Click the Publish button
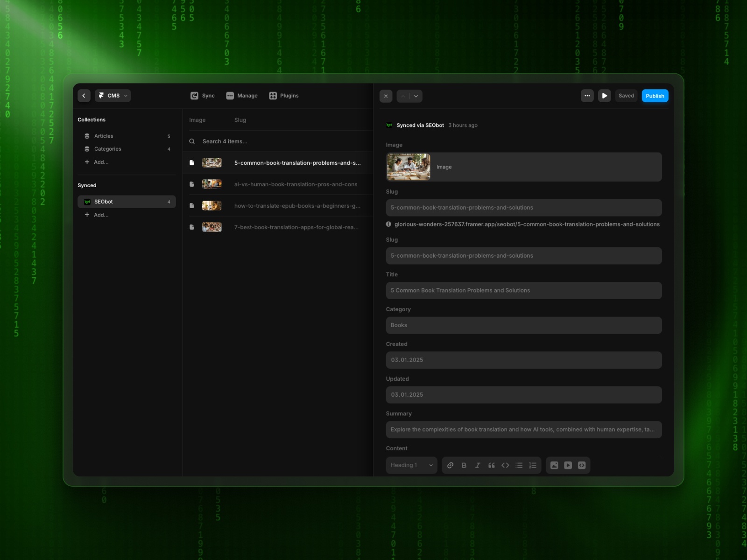Viewport: 747px width, 560px height. coord(655,95)
